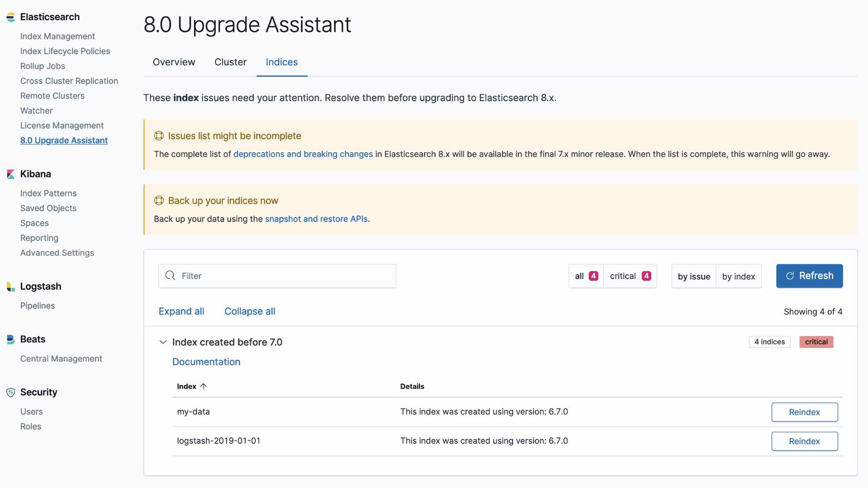Viewport: 868px width, 488px height.
Task: Switch to 'by index' grouping view
Action: pos(737,275)
